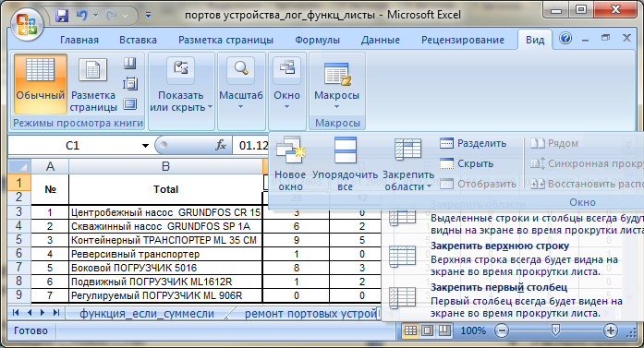The height and width of the screenshot is (348, 644).
Task: Open the Данные ribbon tab
Action: click(x=381, y=40)
